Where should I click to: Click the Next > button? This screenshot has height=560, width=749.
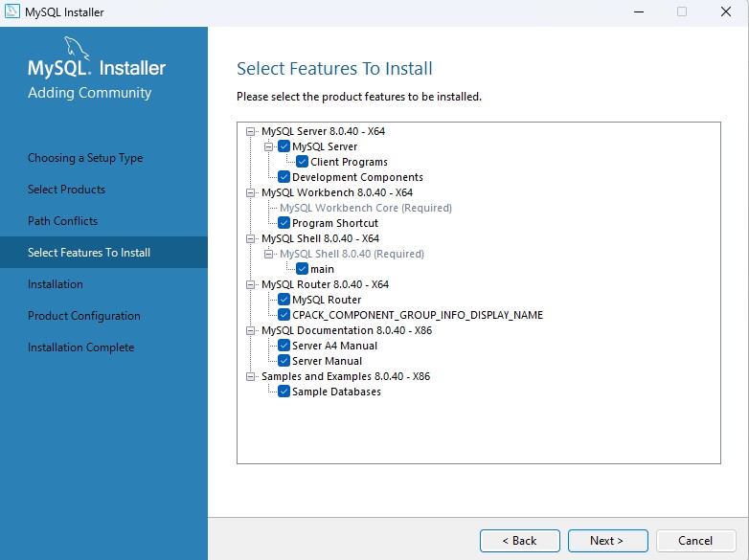click(607, 541)
